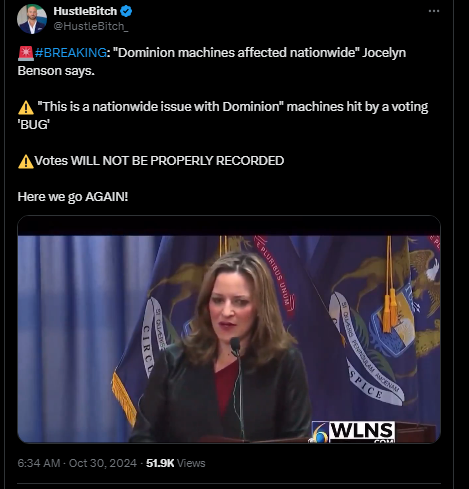The height and width of the screenshot is (489, 469).
Task: Open the HustleBitch profile avatar
Action: (32, 19)
